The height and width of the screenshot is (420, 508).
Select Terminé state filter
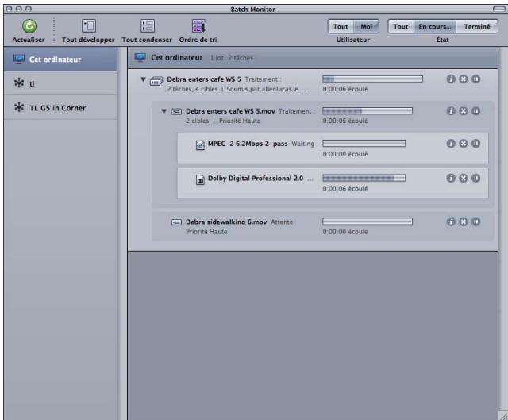(477, 26)
